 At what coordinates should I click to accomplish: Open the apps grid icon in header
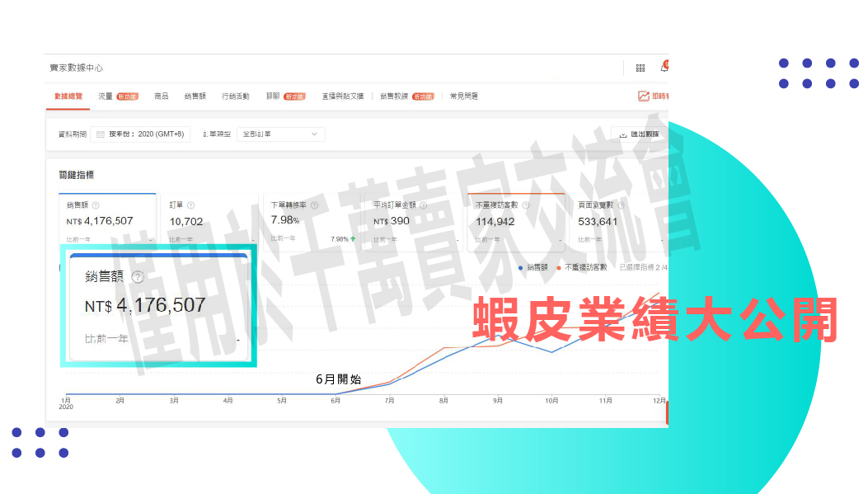pos(640,68)
